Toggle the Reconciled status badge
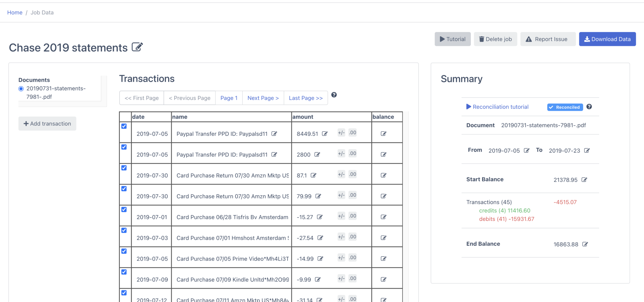The width and height of the screenshot is (644, 302). [564, 107]
